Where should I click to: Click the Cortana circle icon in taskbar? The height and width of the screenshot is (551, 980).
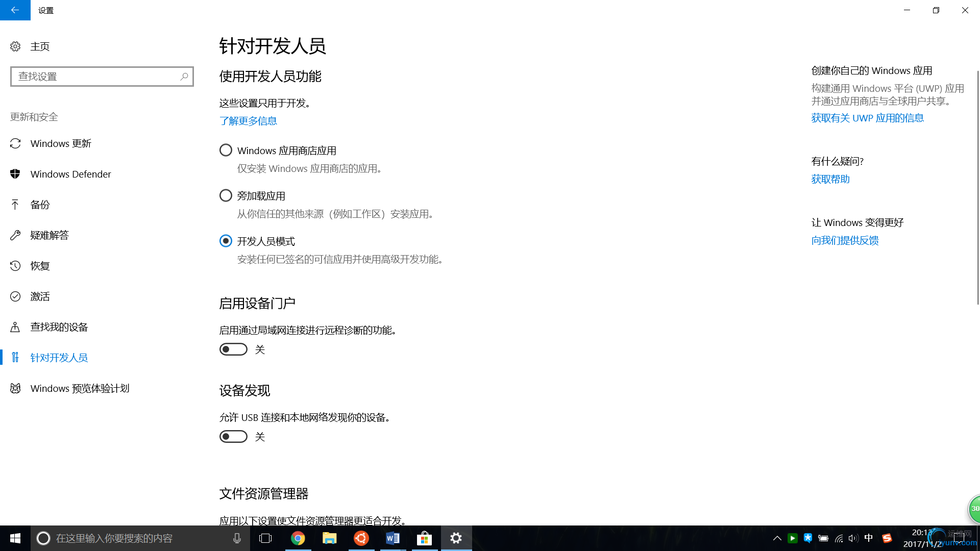[x=43, y=538]
